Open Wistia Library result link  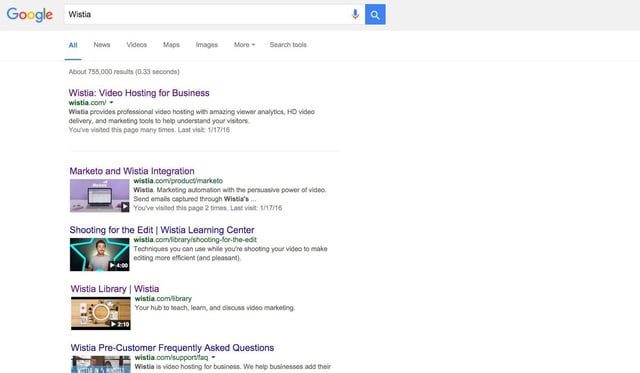(x=115, y=289)
